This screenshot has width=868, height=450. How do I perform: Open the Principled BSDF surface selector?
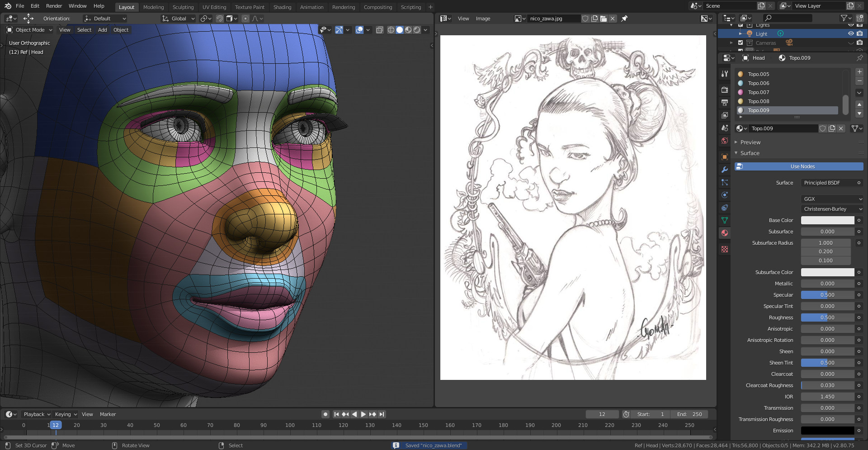tap(828, 183)
